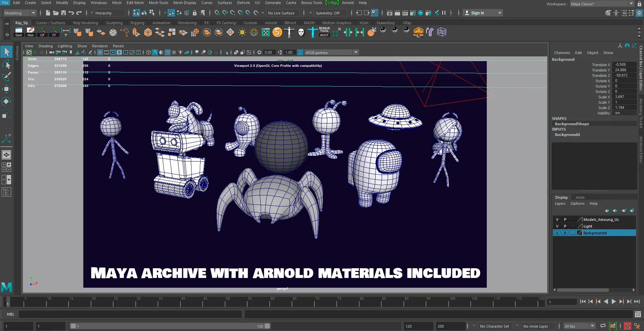Open the Script Editor icon

(638, 314)
